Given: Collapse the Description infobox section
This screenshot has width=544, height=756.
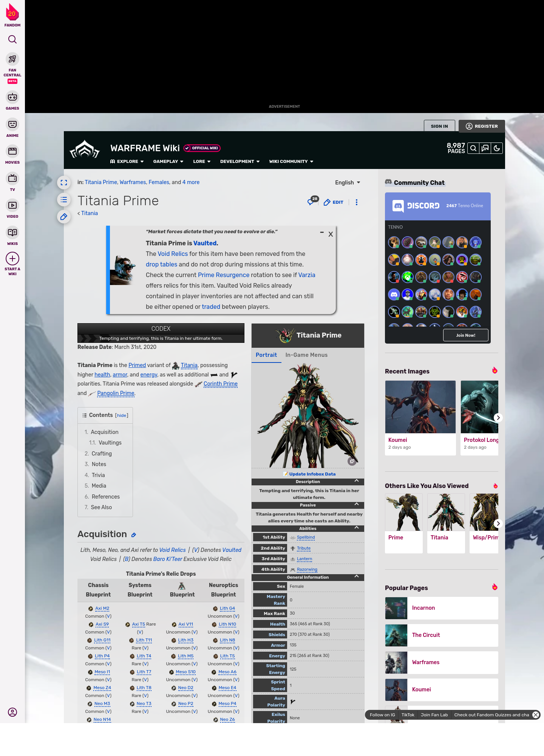Looking at the screenshot, I should click(357, 481).
